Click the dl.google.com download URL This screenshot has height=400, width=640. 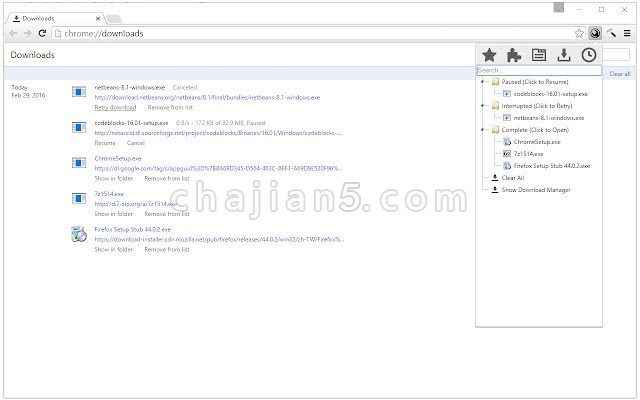(218, 169)
